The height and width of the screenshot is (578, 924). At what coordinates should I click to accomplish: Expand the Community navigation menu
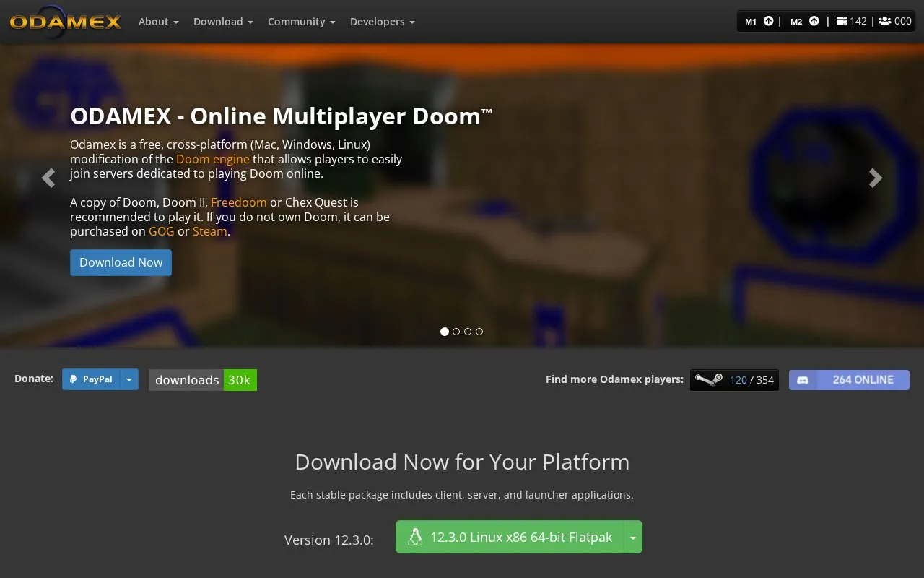(302, 22)
